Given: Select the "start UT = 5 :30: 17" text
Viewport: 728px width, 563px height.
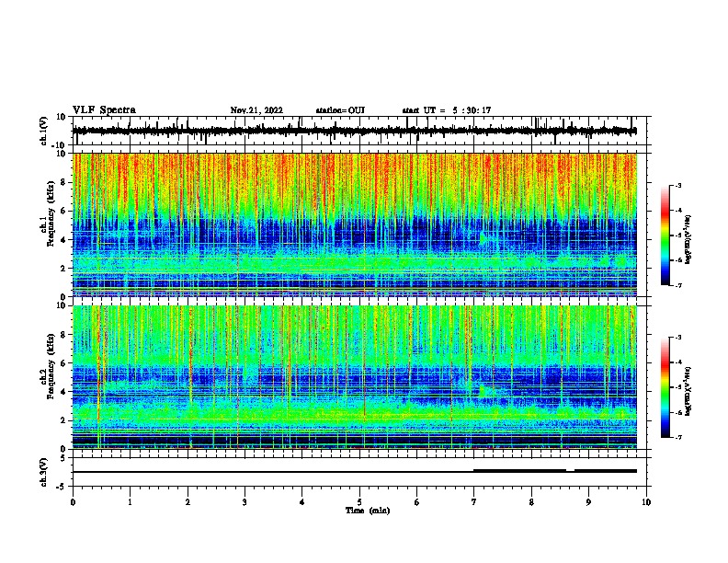Looking at the screenshot, I should 446,110.
